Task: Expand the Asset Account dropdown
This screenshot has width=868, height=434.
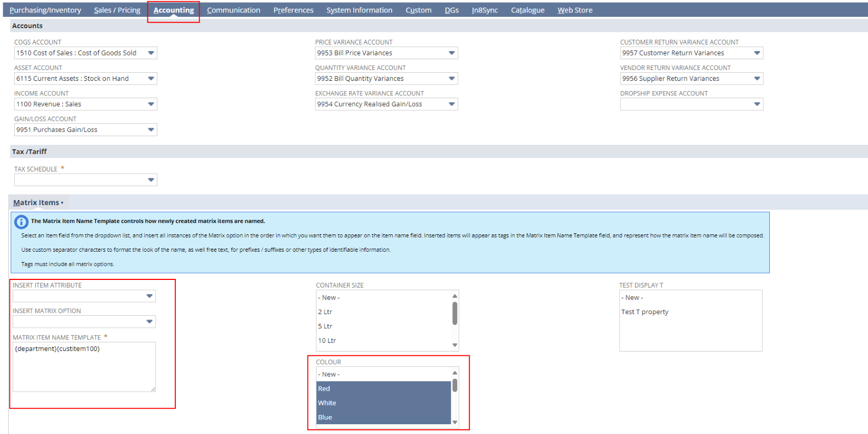Action: coord(151,79)
